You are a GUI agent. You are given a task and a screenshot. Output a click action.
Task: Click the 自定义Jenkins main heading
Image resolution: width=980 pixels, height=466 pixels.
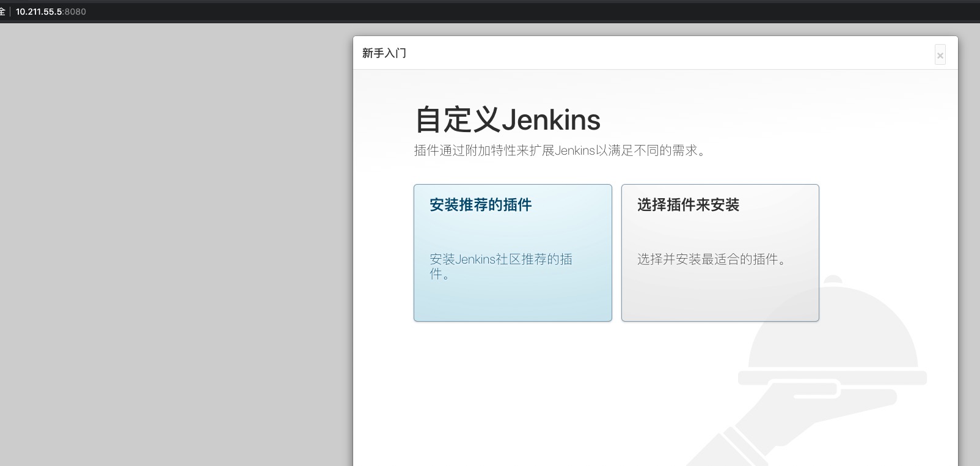tap(507, 119)
